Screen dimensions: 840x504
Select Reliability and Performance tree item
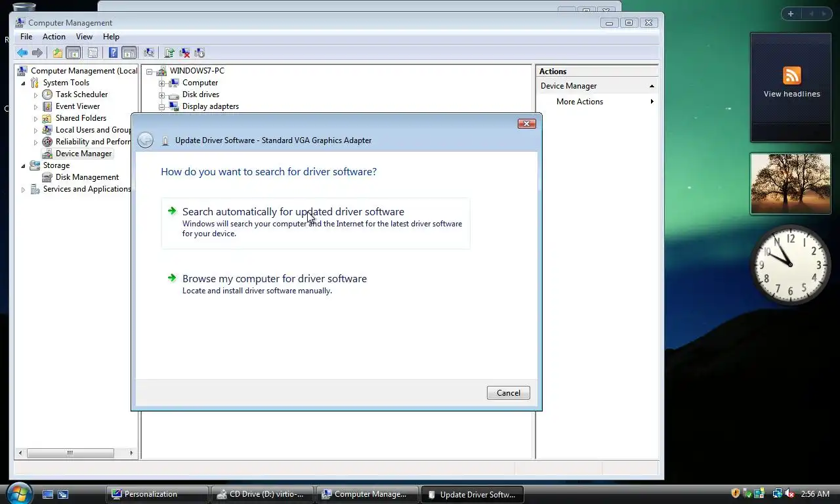[93, 142]
